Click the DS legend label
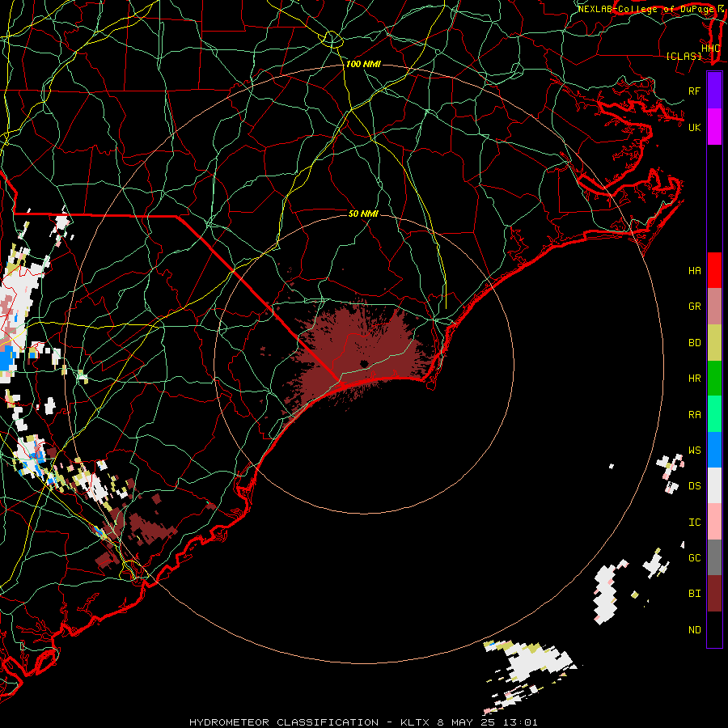This screenshot has height=728, width=728. 694,486
